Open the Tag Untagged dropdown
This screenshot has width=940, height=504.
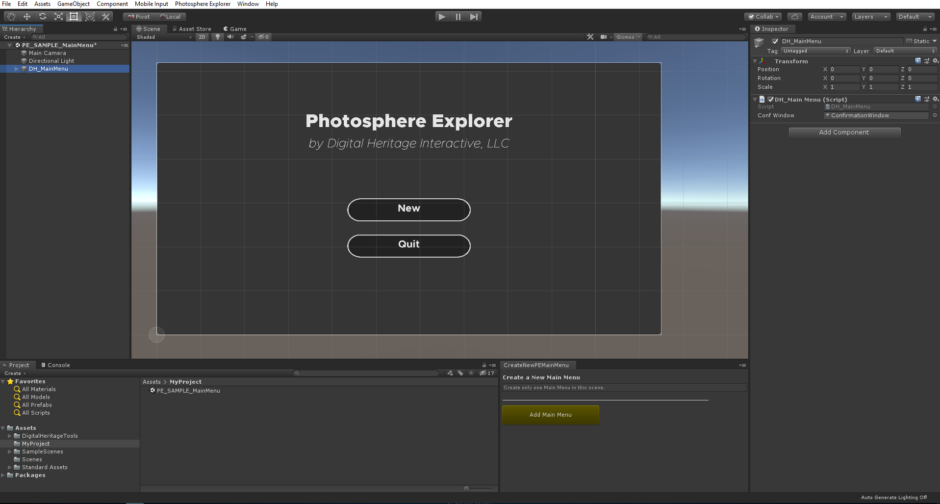[x=816, y=51]
